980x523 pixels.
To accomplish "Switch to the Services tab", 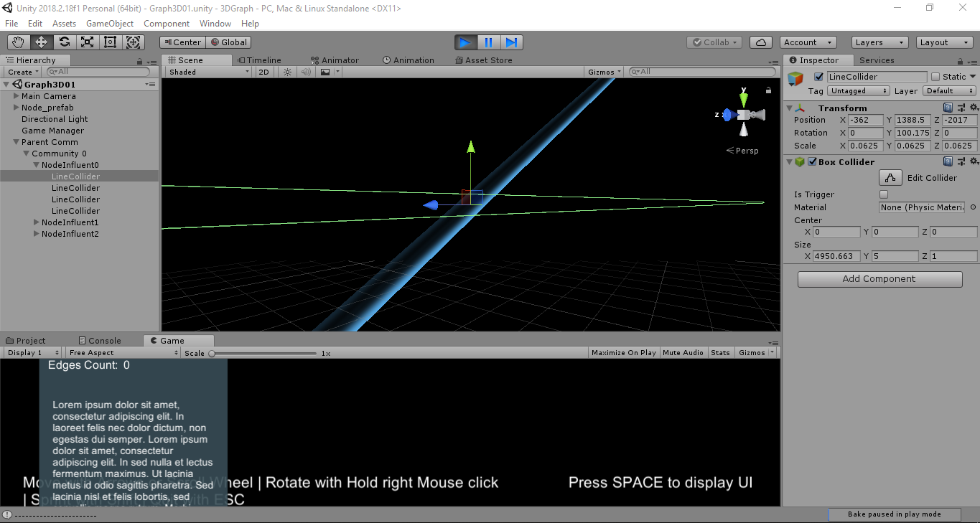I will (877, 60).
